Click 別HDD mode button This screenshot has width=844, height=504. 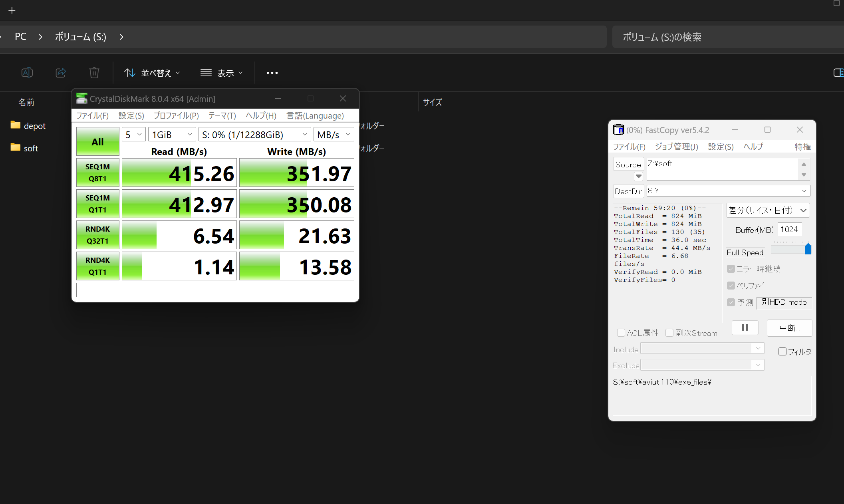[784, 302]
